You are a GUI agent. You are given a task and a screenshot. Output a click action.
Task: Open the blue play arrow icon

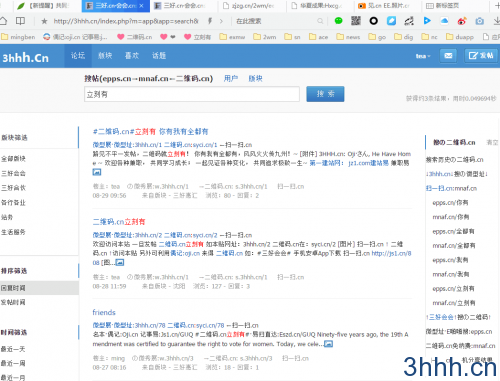[x=427, y=21]
